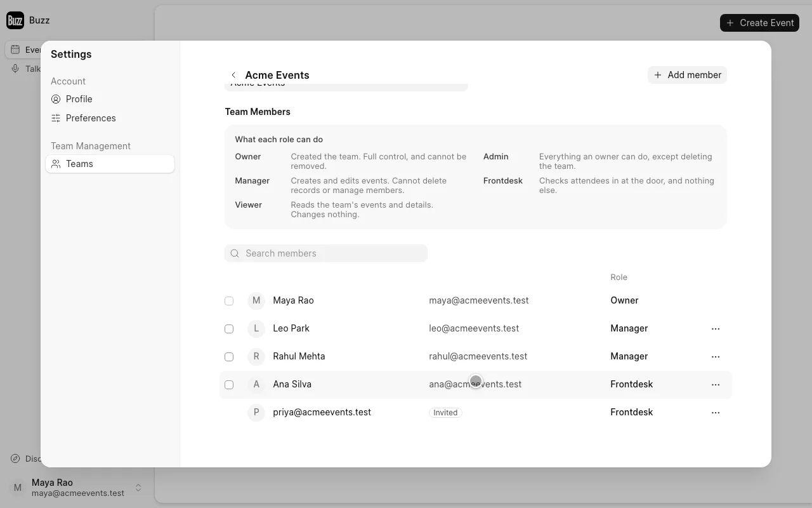This screenshot has height=508, width=812.
Task: Click the calendar icon in the left sidebar
Action: point(15,50)
